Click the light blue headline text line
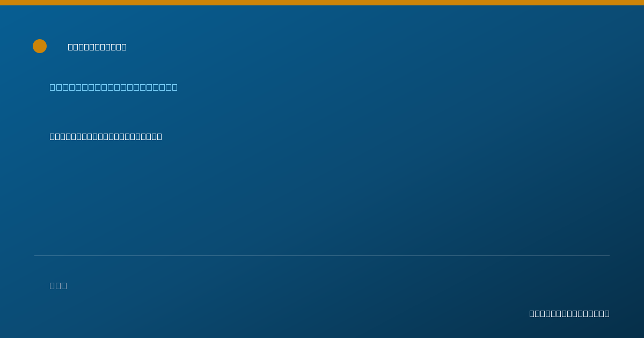 coord(114,87)
